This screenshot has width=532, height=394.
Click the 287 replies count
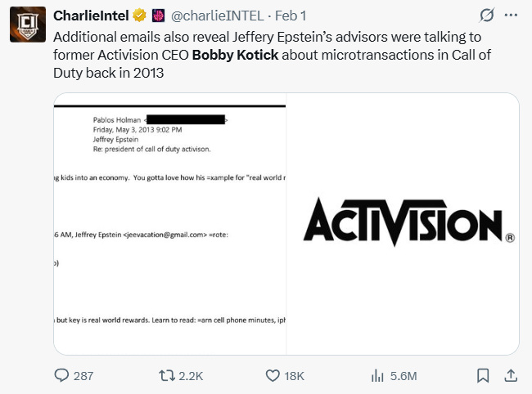click(x=83, y=375)
